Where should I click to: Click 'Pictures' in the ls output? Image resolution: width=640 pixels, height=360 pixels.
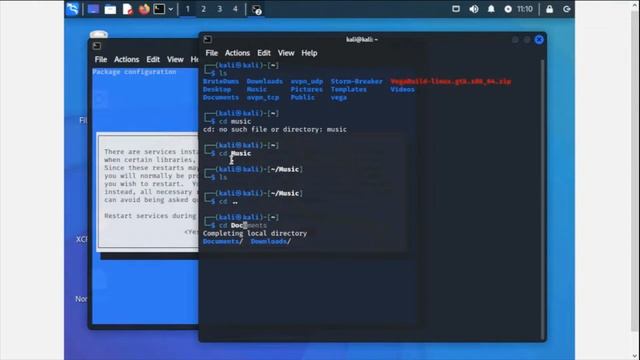(x=307, y=89)
